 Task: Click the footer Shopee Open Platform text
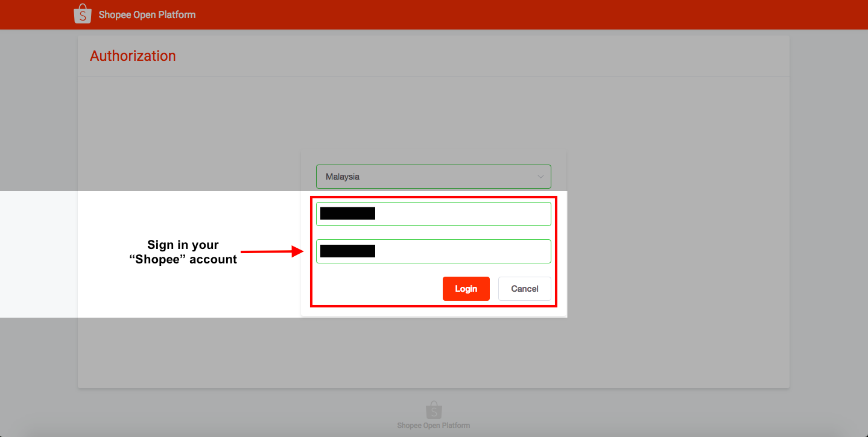point(434,426)
